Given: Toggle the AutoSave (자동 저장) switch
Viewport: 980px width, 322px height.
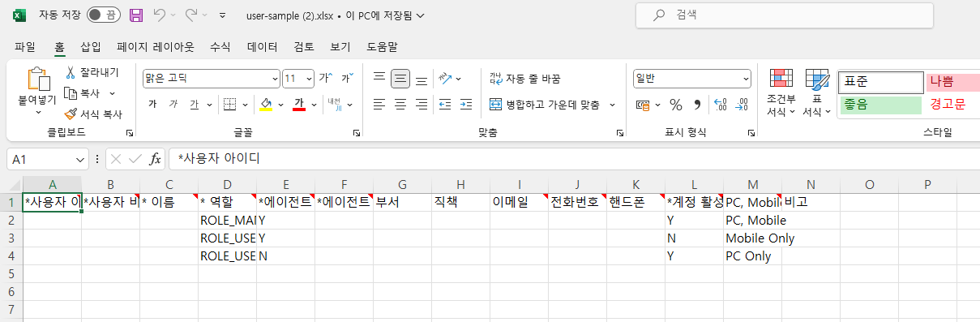Looking at the screenshot, I should (x=103, y=15).
